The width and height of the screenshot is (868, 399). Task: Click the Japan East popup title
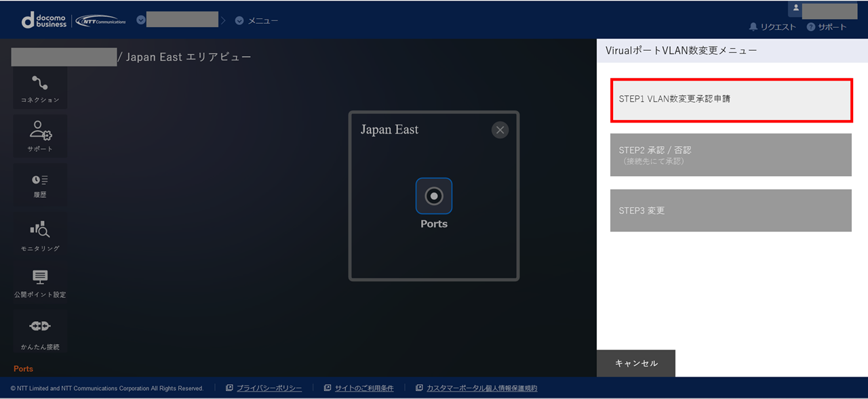pyautogui.click(x=389, y=129)
